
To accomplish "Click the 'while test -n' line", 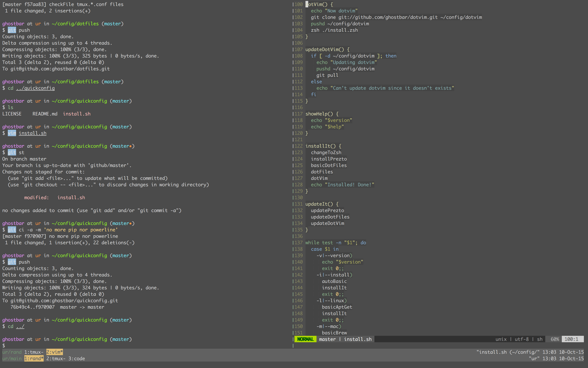I will click(336, 243).
